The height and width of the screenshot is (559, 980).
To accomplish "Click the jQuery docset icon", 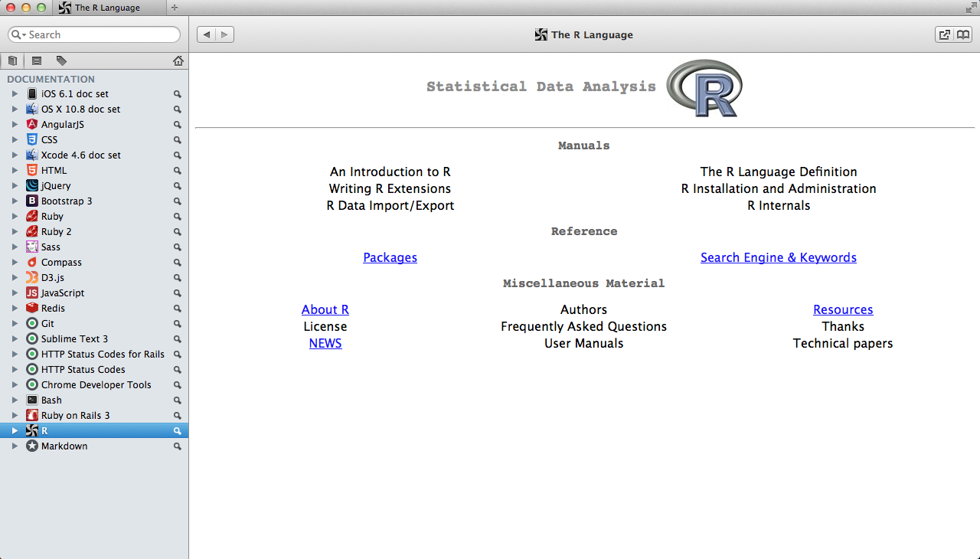I will click(x=31, y=185).
